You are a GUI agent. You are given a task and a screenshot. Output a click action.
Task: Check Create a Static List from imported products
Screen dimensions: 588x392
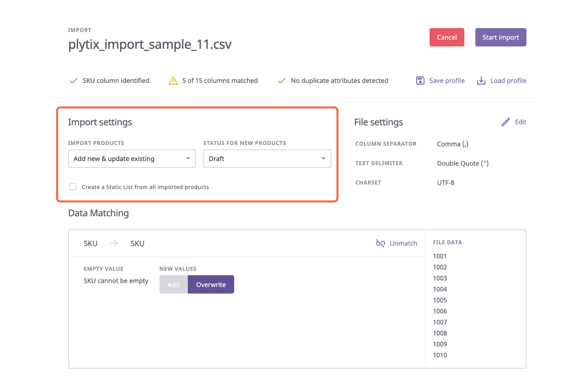point(73,187)
